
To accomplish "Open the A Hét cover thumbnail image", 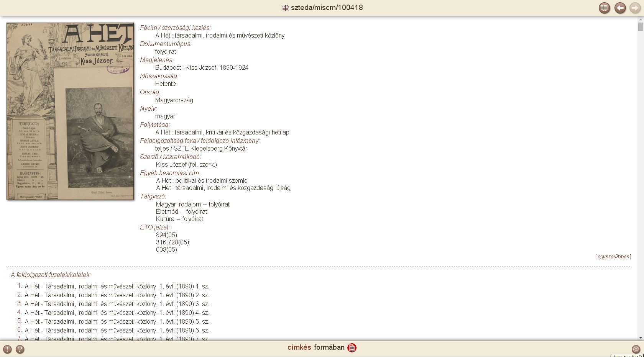I will (70, 111).
